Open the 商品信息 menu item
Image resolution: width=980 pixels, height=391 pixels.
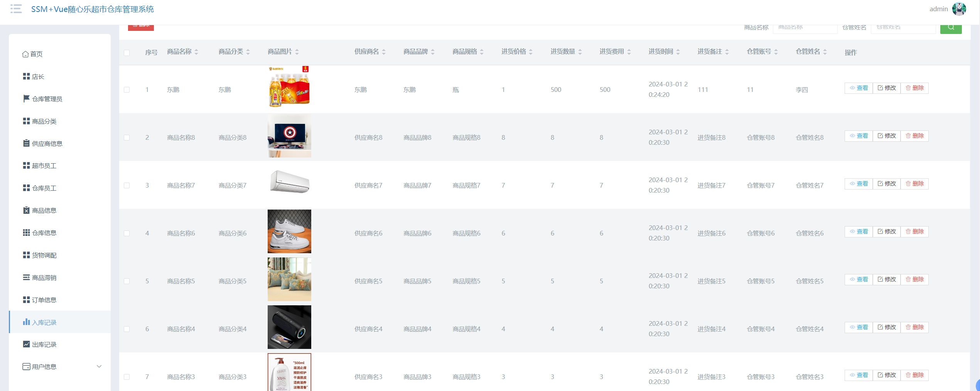click(x=44, y=210)
